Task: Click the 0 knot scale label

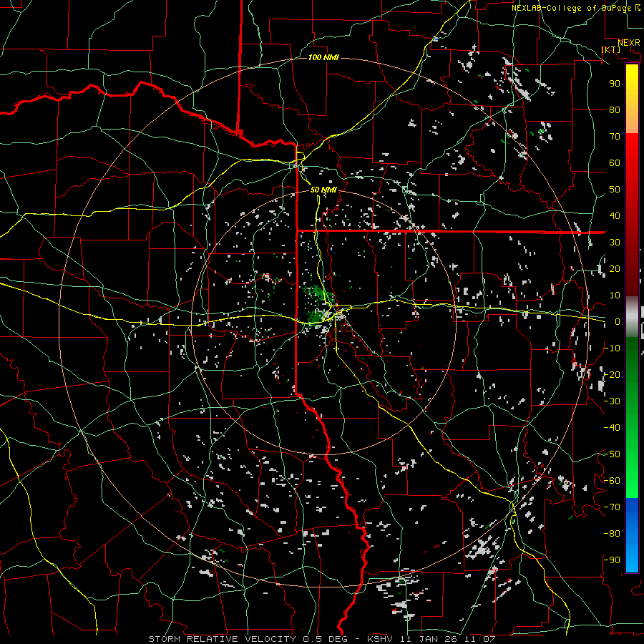Action: [x=618, y=321]
